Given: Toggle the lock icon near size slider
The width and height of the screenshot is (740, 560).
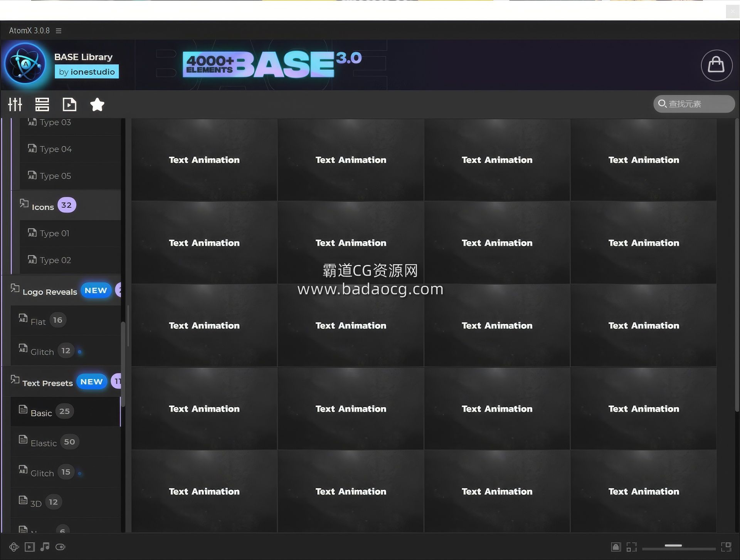Looking at the screenshot, I should pyautogui.click(x=616, y=547).
